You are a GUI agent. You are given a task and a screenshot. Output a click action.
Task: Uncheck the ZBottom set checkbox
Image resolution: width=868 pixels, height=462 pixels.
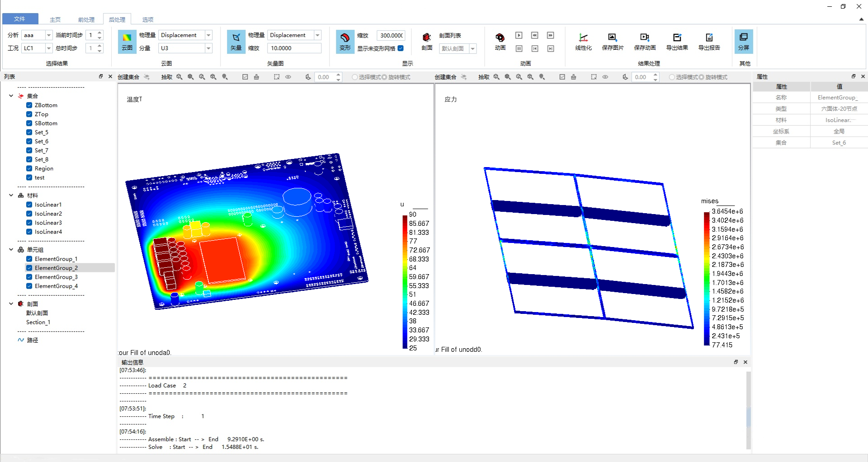tap(29, 105)
